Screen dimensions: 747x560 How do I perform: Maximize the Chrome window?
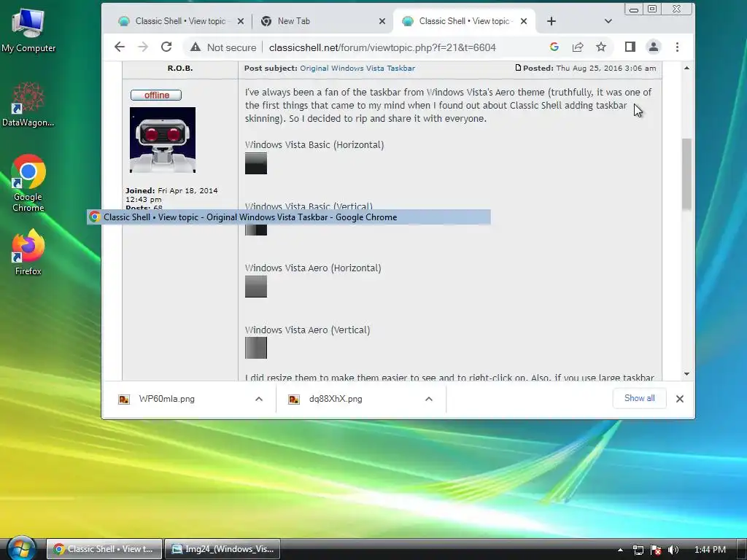click(x=652, y=9)
